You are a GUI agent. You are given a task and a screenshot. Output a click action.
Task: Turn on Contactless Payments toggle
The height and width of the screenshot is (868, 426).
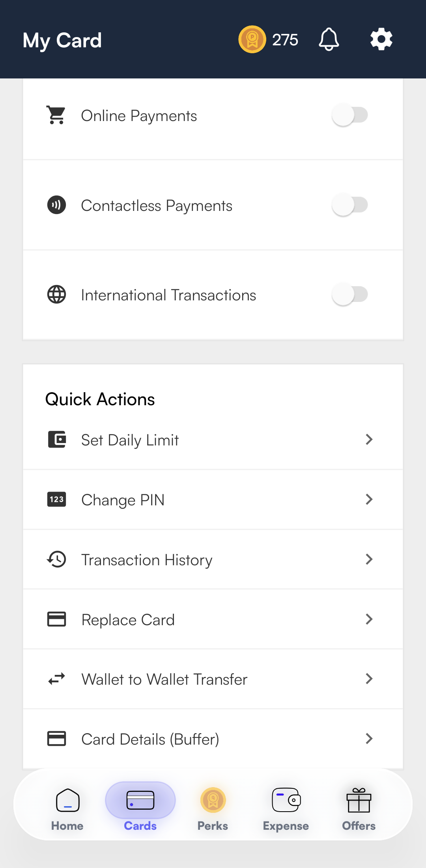[349, 205]
